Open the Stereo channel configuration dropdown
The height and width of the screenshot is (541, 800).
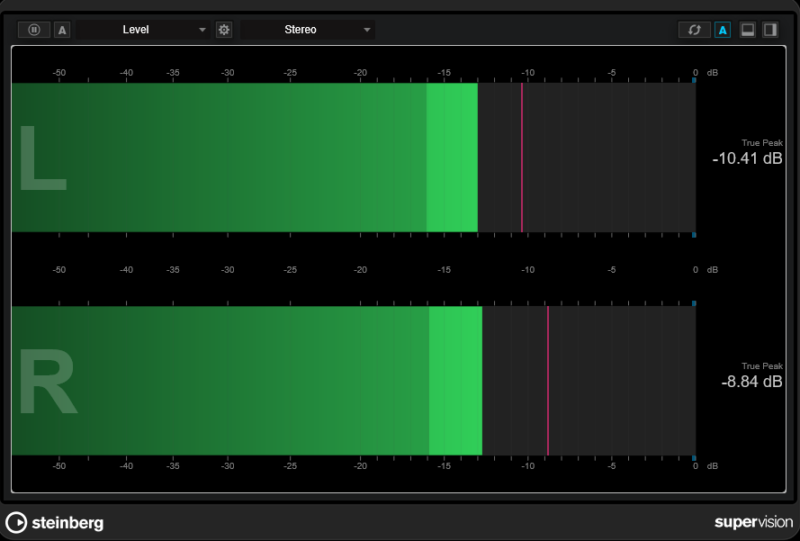point(308,30)
